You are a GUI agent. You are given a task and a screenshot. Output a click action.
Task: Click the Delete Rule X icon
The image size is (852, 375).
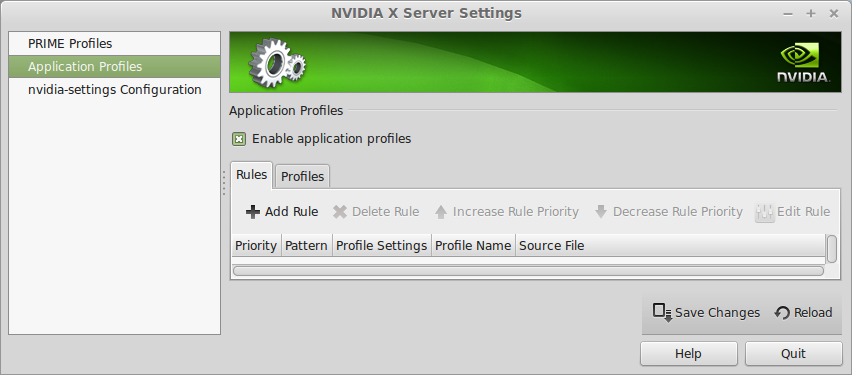point(340,212)
